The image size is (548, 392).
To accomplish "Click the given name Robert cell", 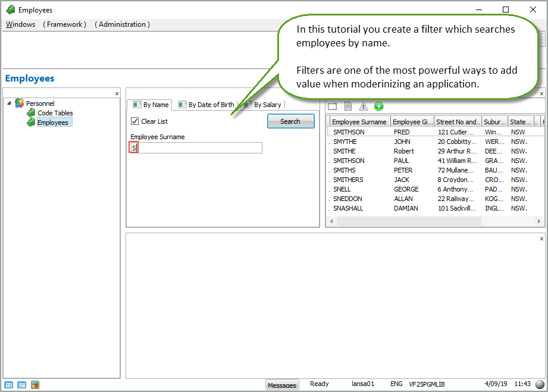I will click(404, 151).
